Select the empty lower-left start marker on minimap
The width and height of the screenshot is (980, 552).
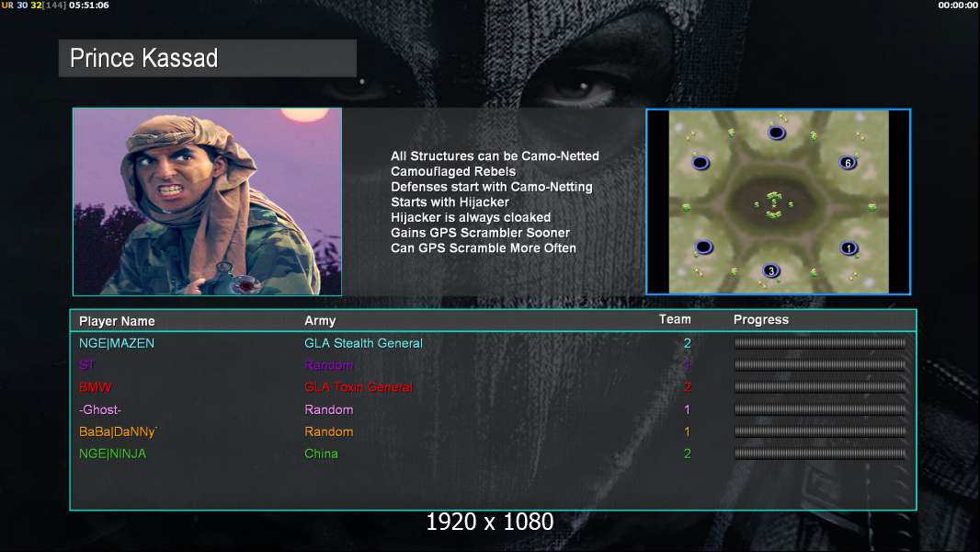coord(704,247)
